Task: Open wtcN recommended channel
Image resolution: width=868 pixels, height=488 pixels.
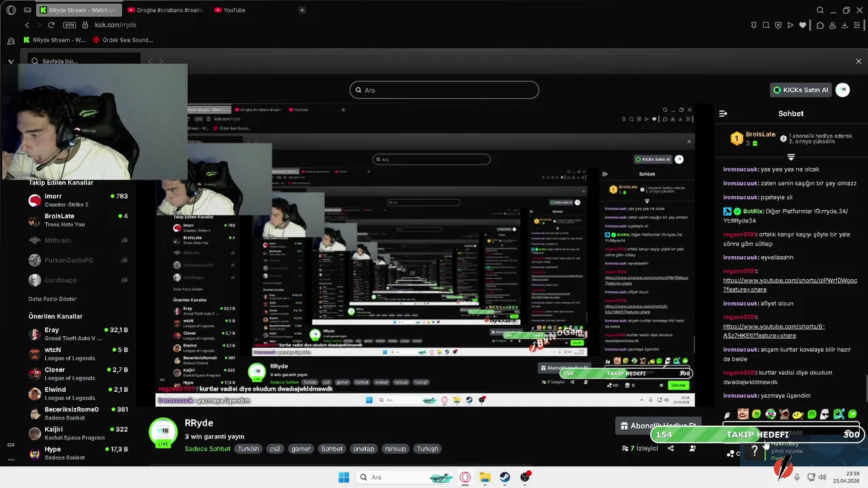Action: [x=78, y=354]
